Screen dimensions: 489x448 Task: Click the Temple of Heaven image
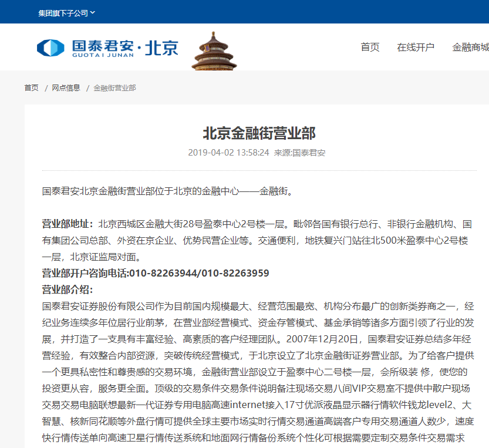click(x=214, y=51)
